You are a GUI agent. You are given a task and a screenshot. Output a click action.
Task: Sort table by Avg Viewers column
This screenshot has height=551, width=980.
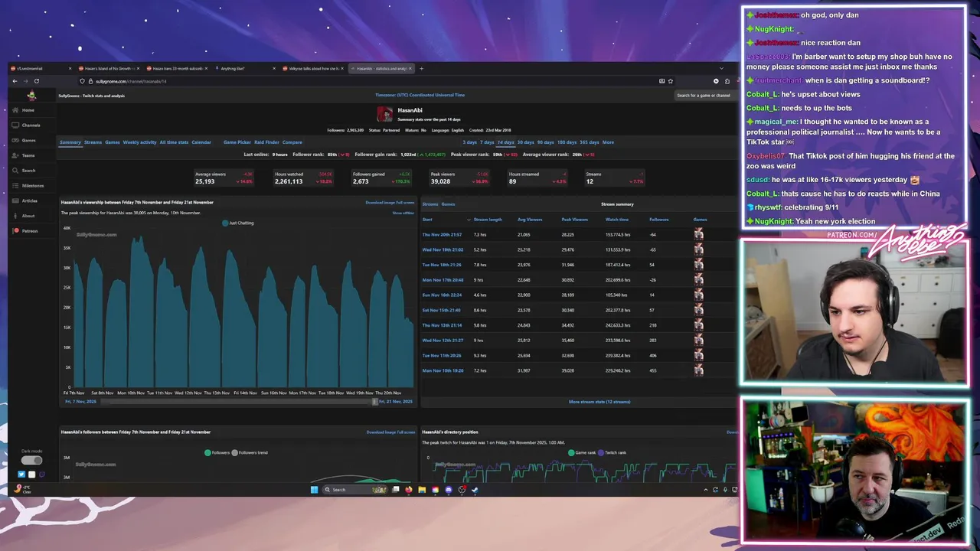530,220
